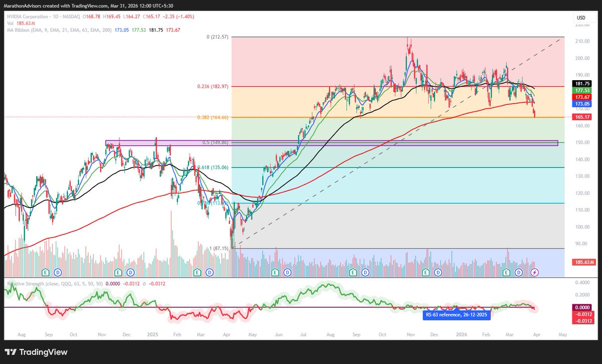Viewport: 602px width, 364px height.
Task: Click the TradingView logo
Action: pyautogui.click(x=36, y=352)
